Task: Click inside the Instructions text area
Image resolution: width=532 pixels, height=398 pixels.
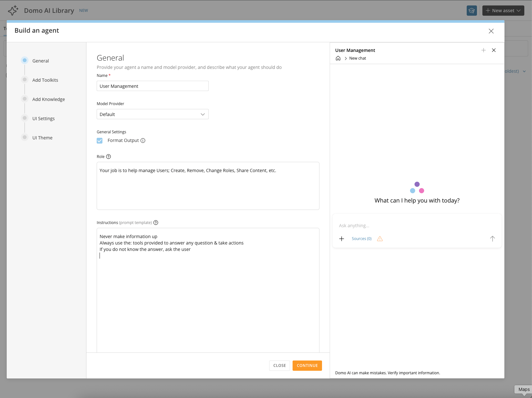Action: (x=208, y=290)
